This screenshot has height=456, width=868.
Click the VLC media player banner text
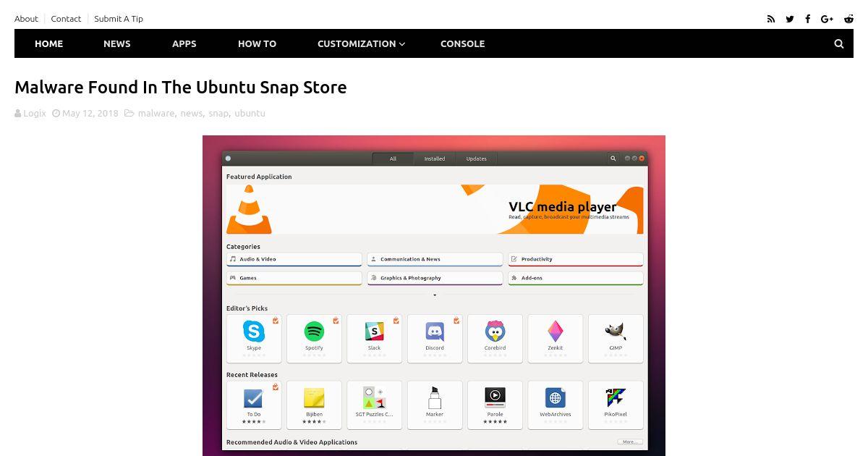point(562,207)
